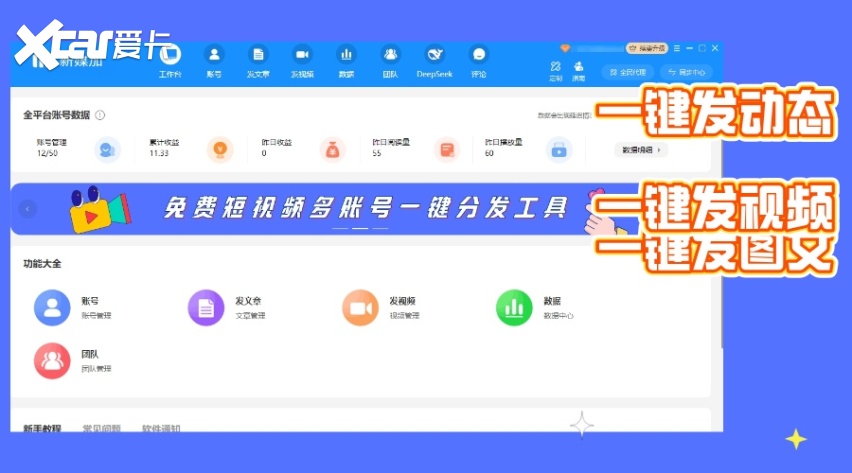Click the 昨日播放量 value 60
The width and height of the screenshot is (852, 473).
click(489, 153)
